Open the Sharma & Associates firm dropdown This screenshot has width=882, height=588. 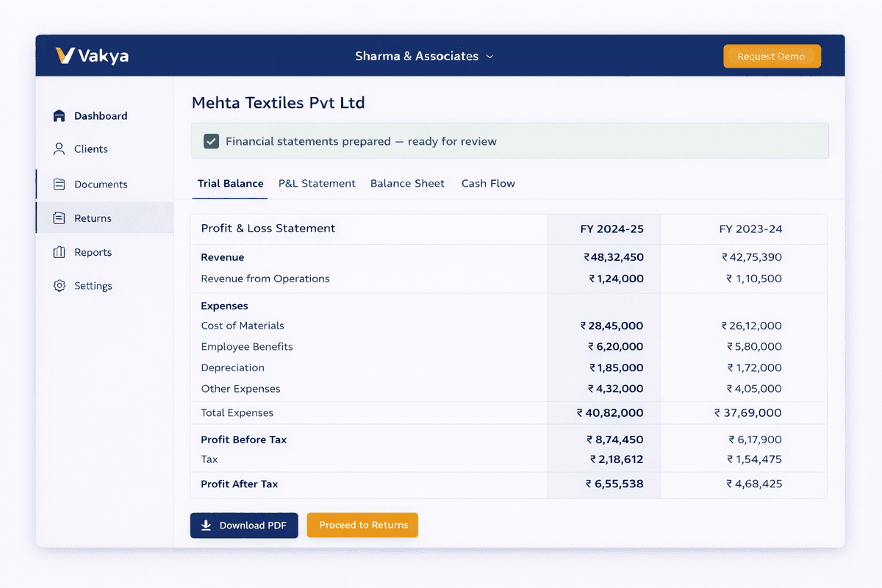pos(417,55)
